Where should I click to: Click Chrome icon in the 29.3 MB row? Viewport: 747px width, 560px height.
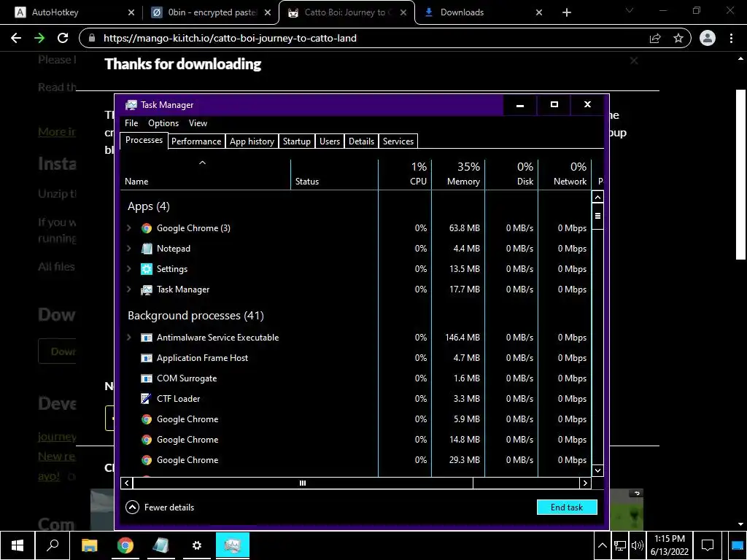(x=146, y=460)
